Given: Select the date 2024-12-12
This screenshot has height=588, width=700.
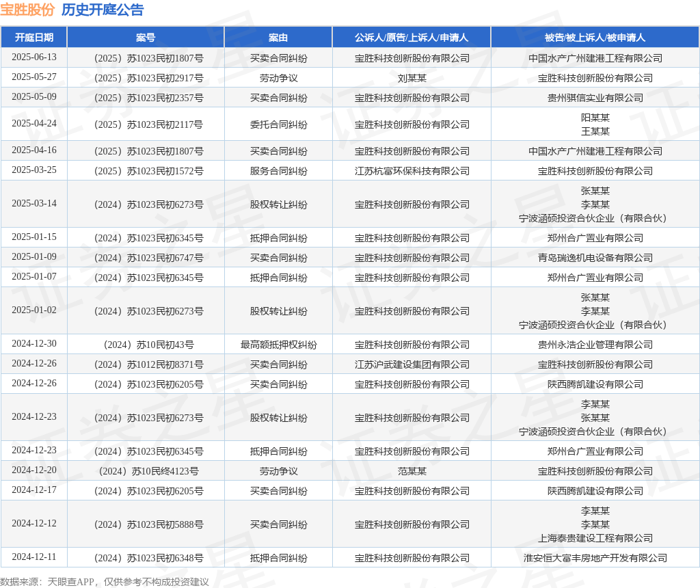Looking at the screenshot, I should (34, 523).
